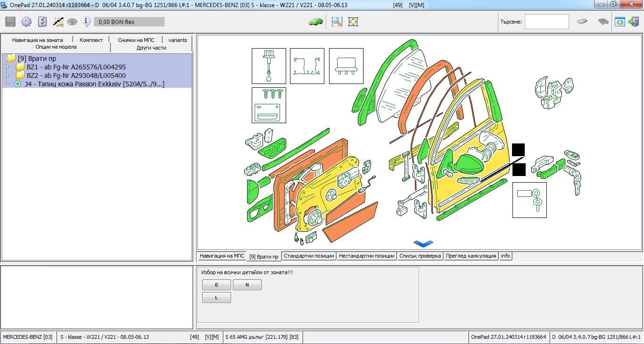Click the grey eye view icon
Screen dimensions: 644x344
pyautogui.click(x=72, y=22)
